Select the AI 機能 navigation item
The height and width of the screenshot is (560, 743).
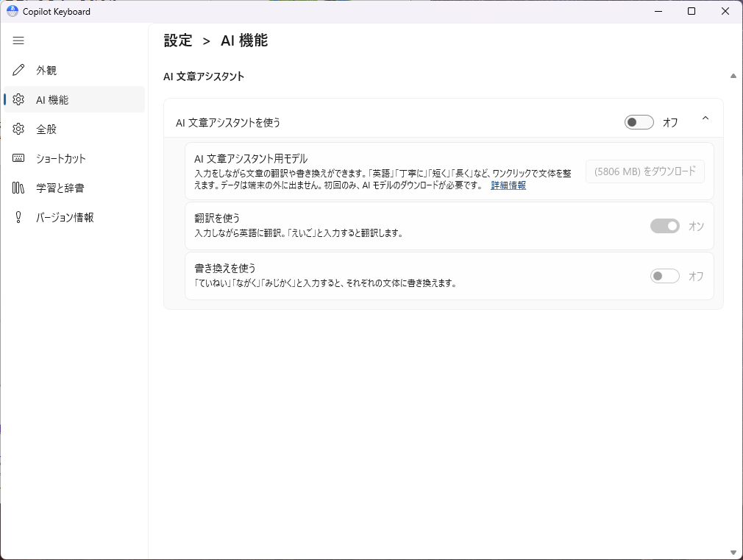point(74,99)
